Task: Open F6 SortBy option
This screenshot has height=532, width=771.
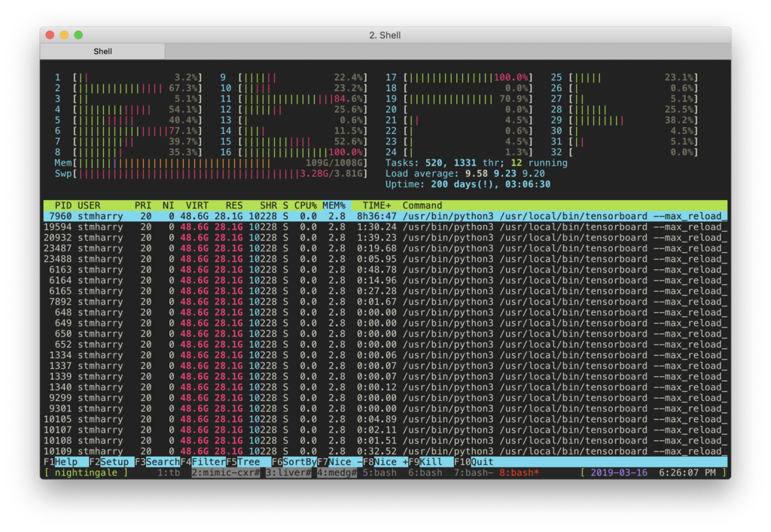Action: (x=294, y=462)
